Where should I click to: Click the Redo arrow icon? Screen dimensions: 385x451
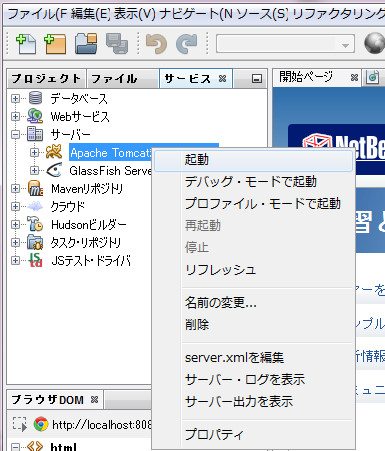pyautogui.click(x=187, y=44)
